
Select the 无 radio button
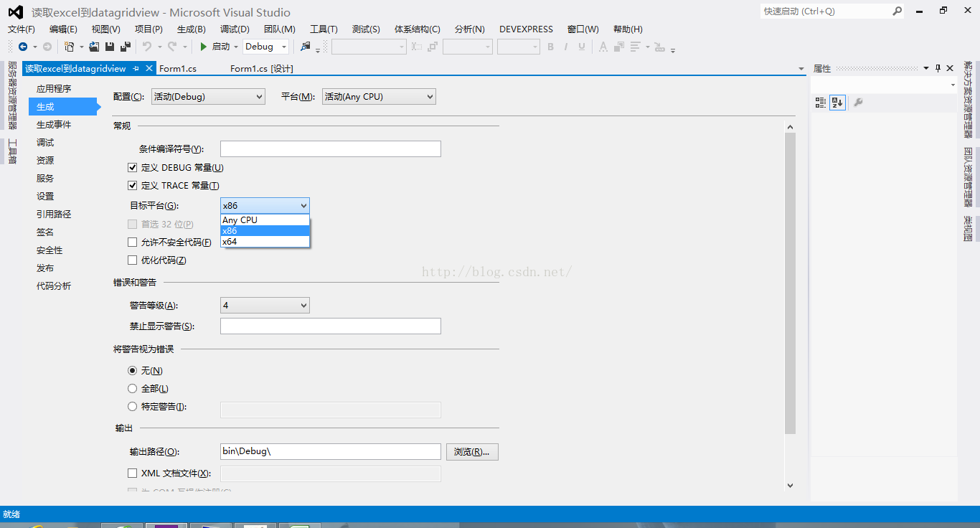132,371
